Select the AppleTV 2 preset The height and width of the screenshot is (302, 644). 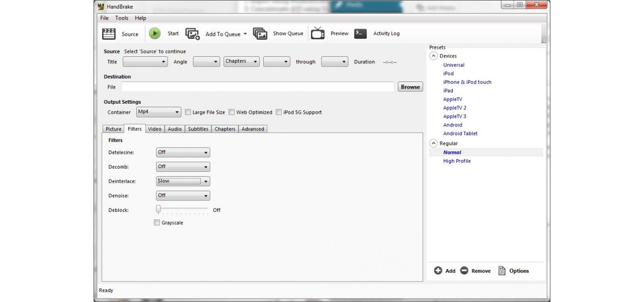455,108
